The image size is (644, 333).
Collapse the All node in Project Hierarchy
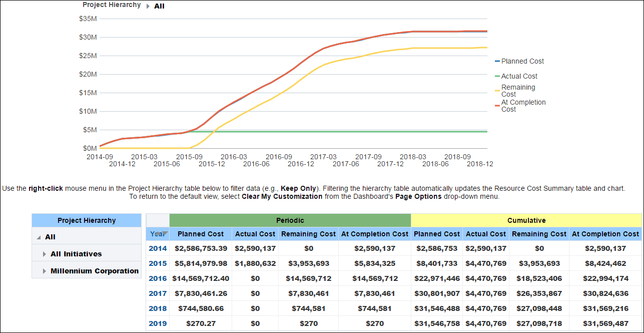39,236
